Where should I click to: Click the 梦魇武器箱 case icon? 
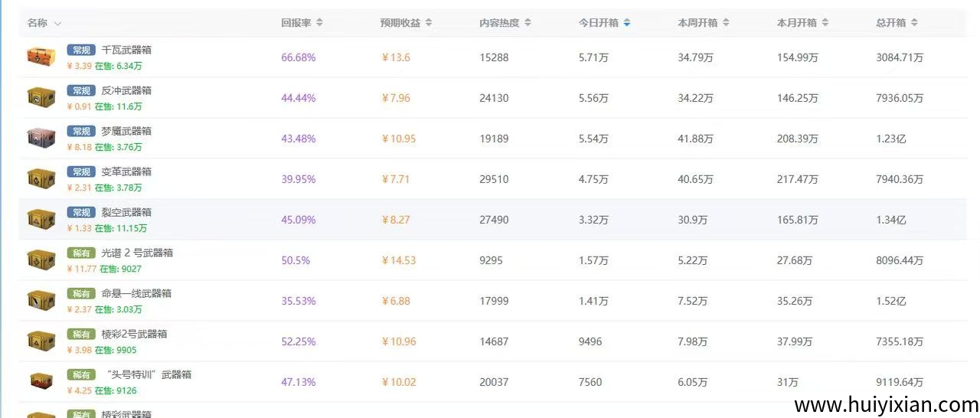(41, 138)
